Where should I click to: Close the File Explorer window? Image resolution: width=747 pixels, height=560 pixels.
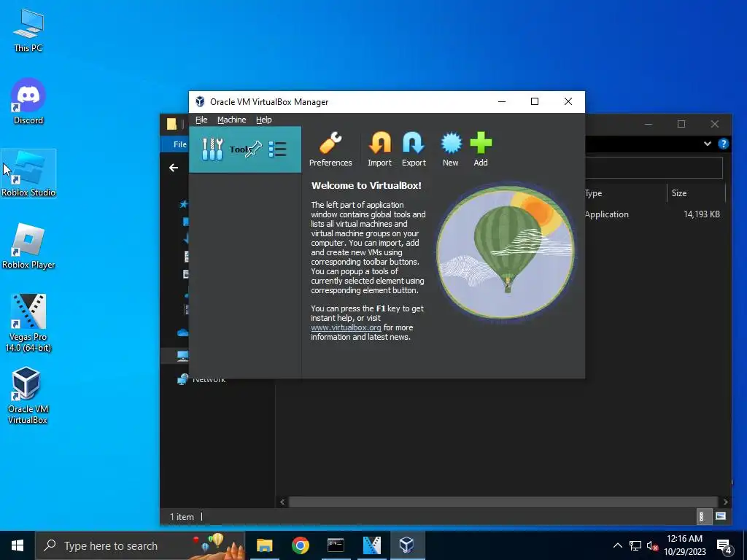[715, 124]
